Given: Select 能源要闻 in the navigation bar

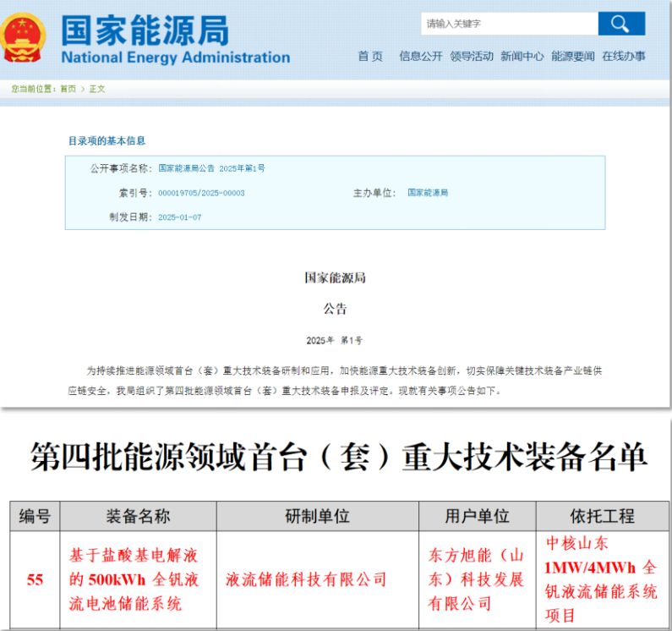Looking at the screenshot, I should 572,57.
